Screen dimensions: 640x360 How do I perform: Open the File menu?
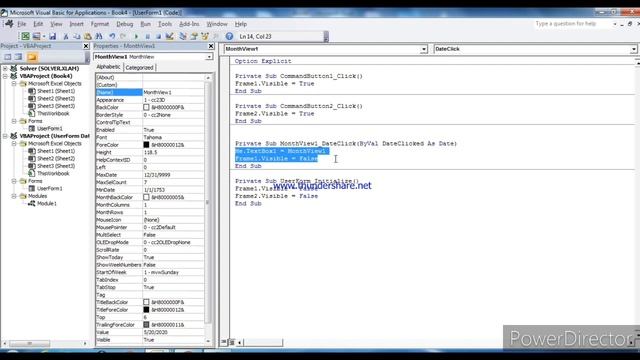(22, 24)
